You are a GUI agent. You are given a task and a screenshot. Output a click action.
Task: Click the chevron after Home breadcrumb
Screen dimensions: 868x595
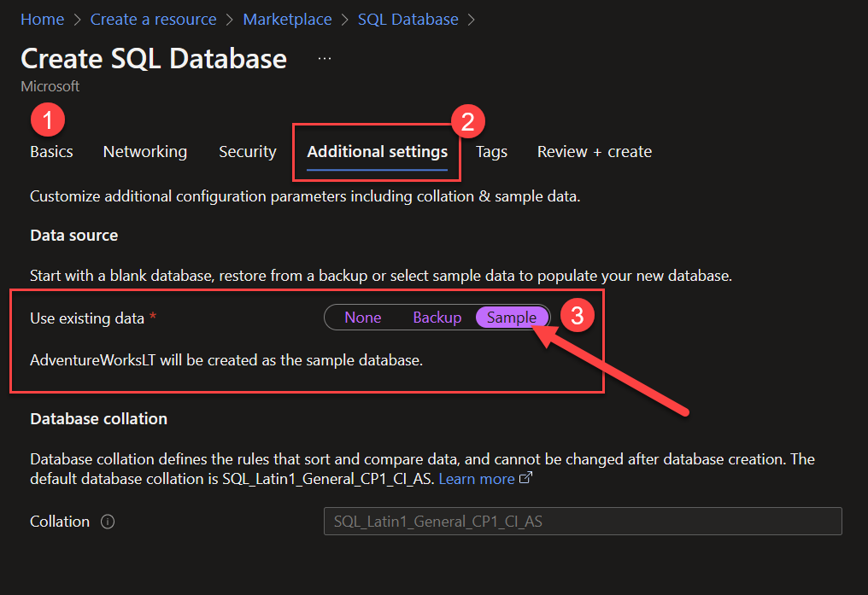(78, 20)
